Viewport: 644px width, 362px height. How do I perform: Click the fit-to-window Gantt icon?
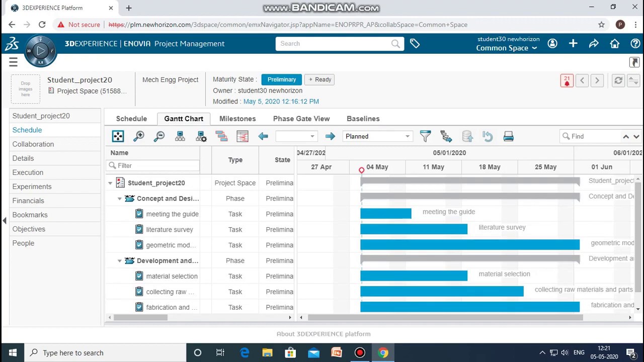pyautogui.click(x=118, y=136)
